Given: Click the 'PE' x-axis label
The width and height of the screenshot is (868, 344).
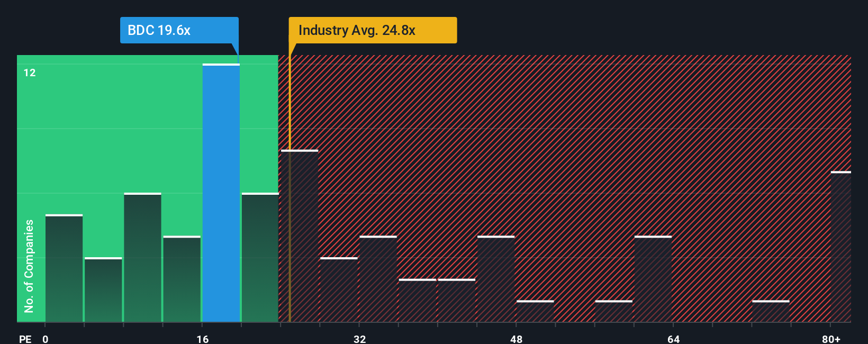Looking at the screenshot, I should pos(25,339).
